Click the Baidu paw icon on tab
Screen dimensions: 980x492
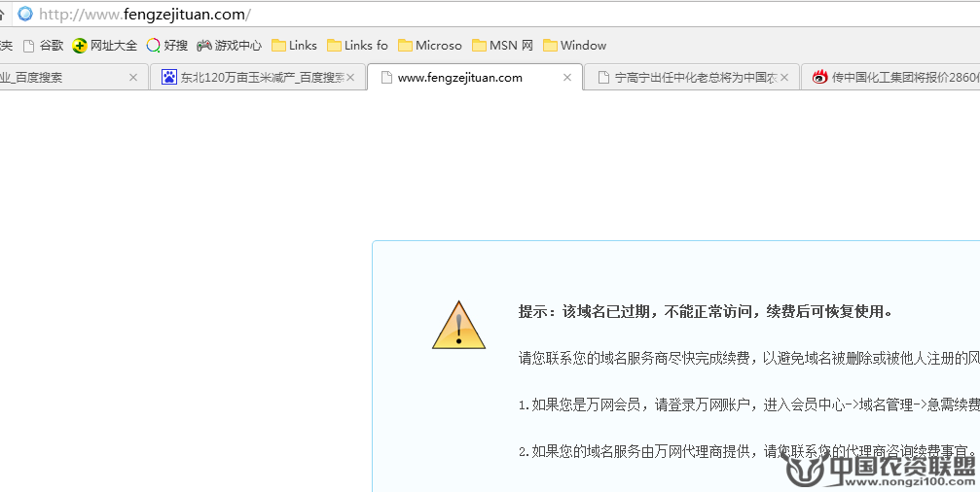click(168, 78)
